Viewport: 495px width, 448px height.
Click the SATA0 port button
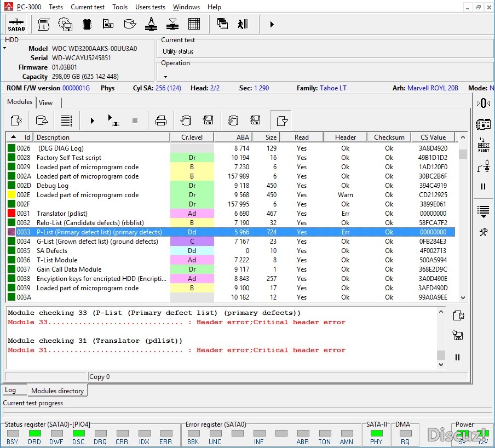16,24
